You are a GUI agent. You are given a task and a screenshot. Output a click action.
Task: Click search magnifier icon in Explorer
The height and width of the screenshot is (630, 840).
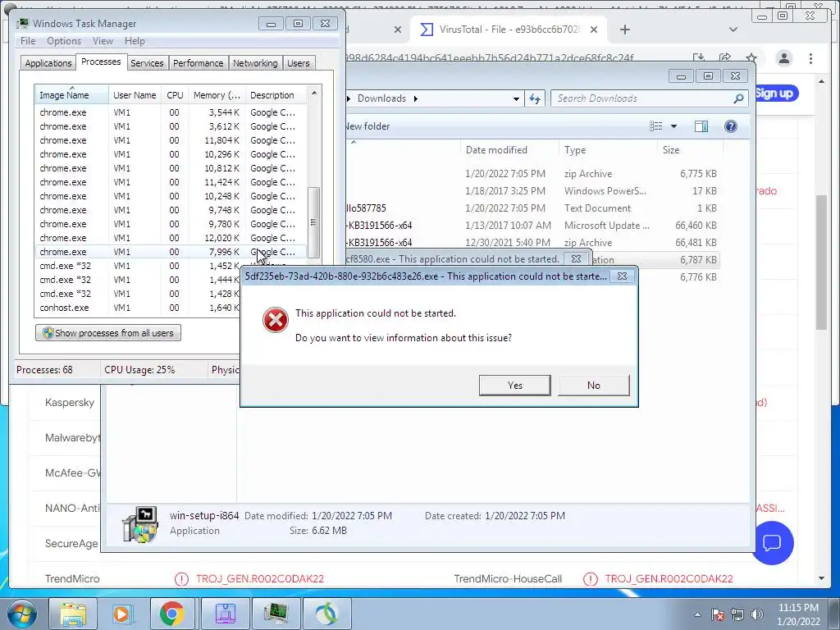click(x=738, y=98)
